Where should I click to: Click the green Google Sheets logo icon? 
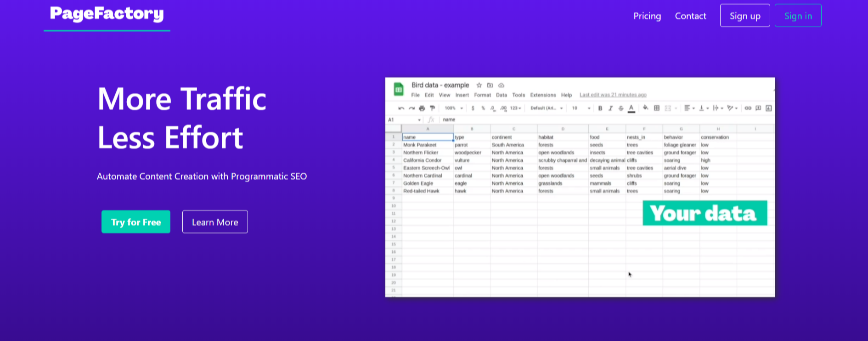click(x=398, y=90)
